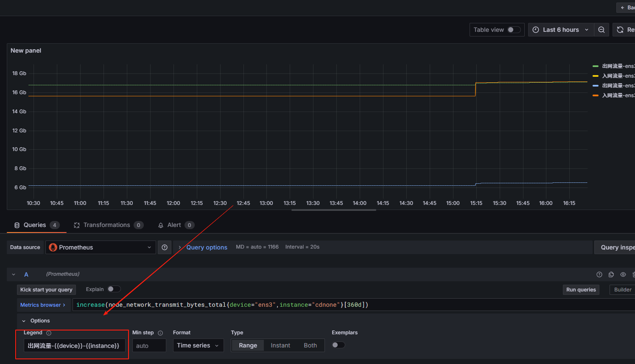
Task: Switch to the Transformations tab
Action: click(106, 225)
